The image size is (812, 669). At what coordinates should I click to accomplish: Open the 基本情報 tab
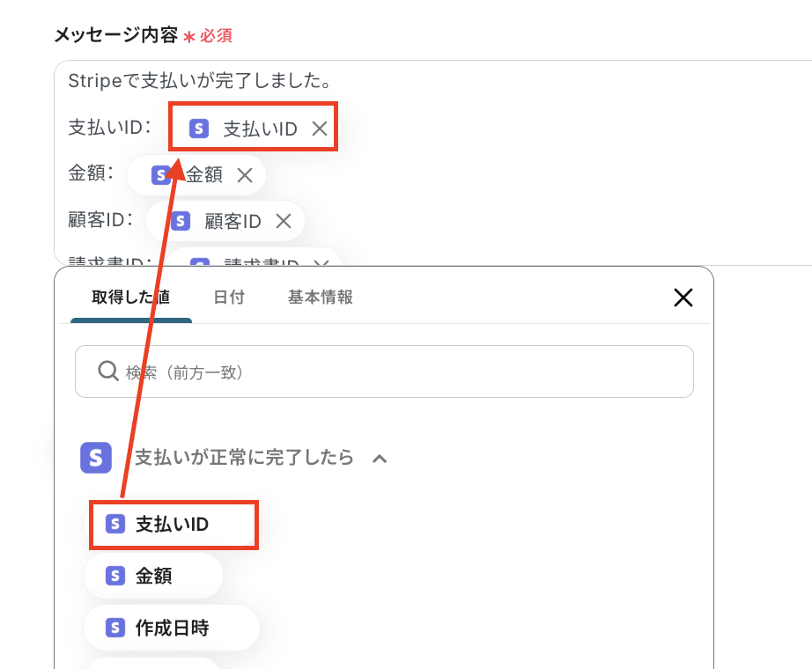coord(321,298)
